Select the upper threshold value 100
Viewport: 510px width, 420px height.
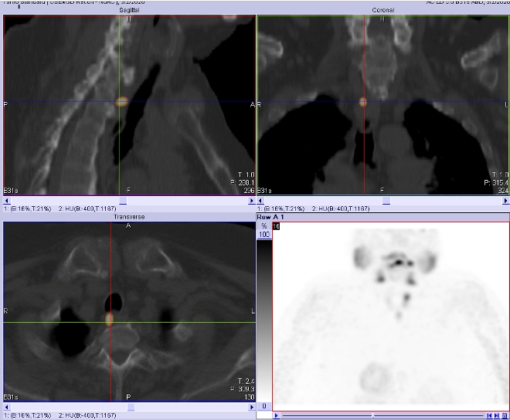(264, 235)
